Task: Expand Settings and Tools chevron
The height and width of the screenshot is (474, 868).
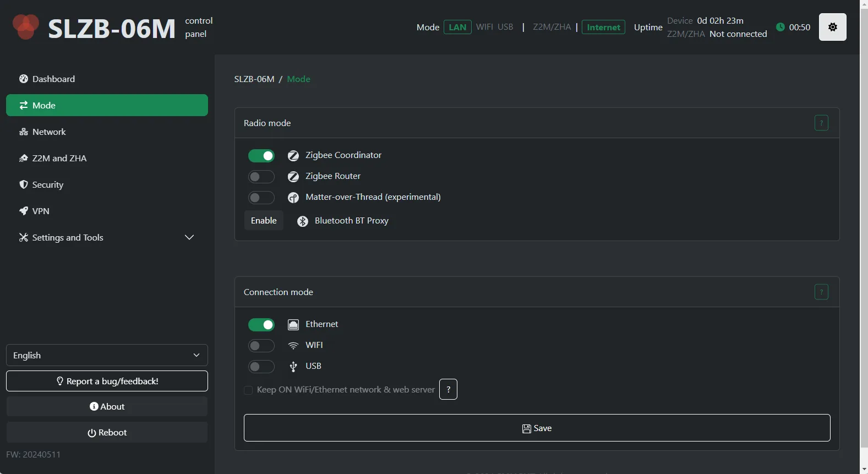Action: (x=189, y=237)
